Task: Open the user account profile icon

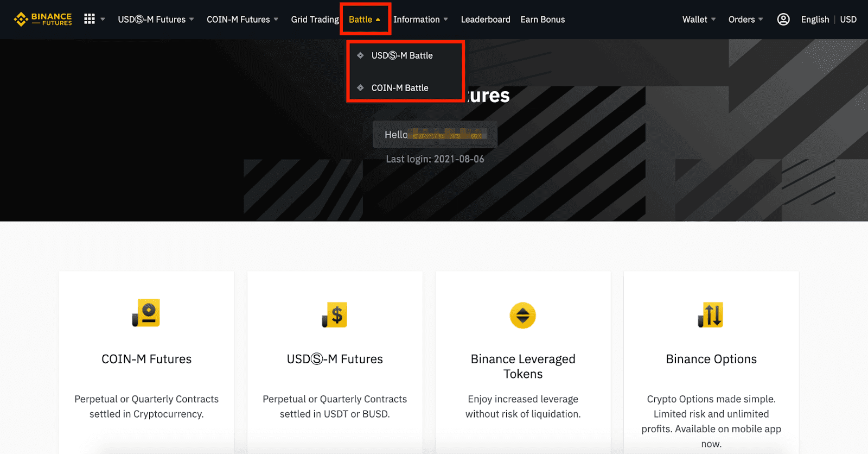Action: [x=783, y=20]
